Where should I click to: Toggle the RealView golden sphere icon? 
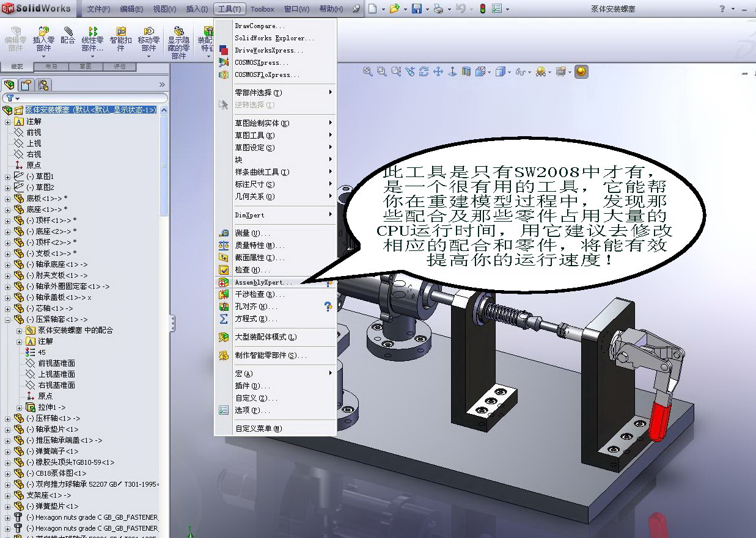[x=581, y=71]
